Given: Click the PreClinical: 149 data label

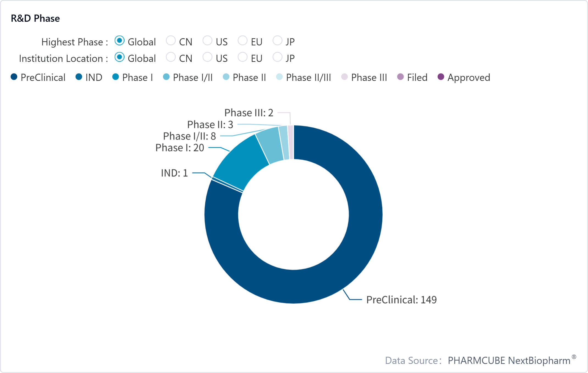Looking at the screenshot, I should (x=401, y=300).
